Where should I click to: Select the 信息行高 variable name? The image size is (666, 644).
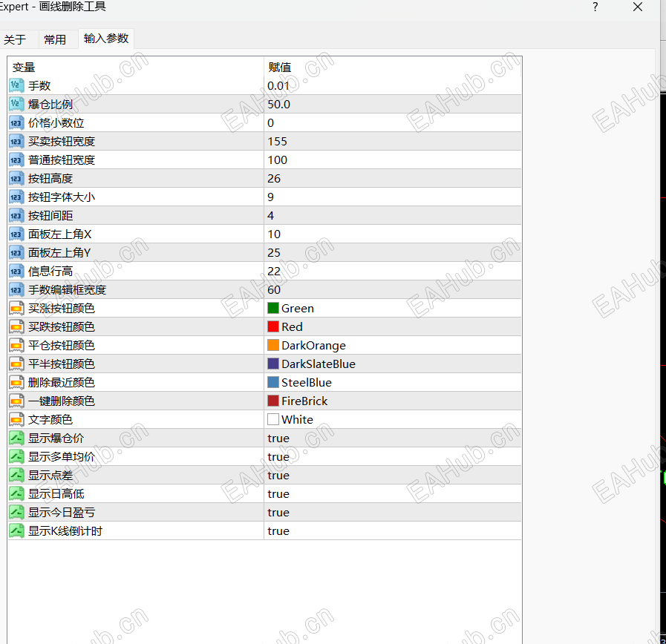pos(50,272)
